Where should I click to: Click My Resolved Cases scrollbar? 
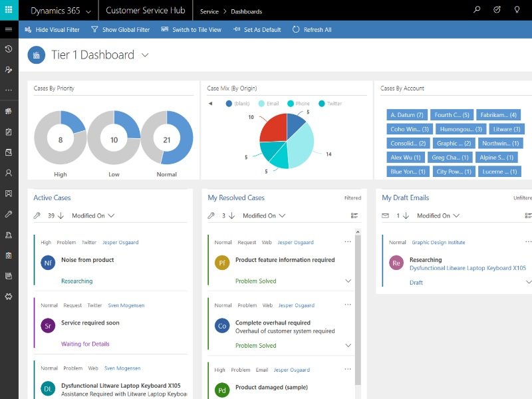(358, 309)
